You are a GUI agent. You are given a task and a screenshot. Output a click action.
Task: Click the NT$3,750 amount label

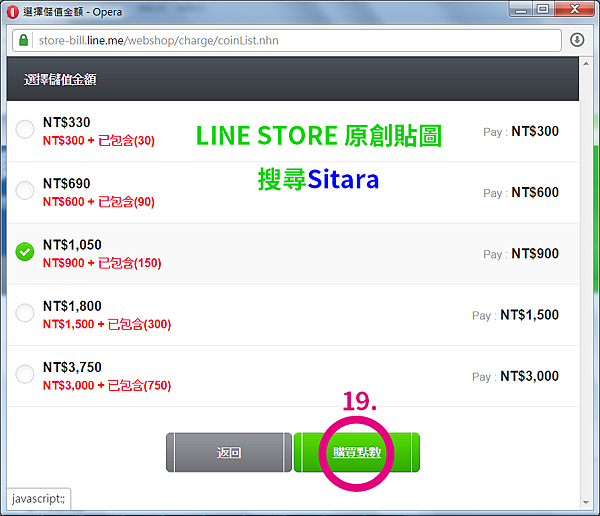[x=72, y=367]
